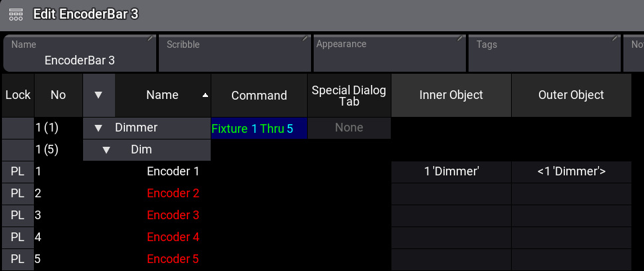Edit the Name field EncoderBar 3
This screenshot has height=271, width=644.
coord(80,53)
